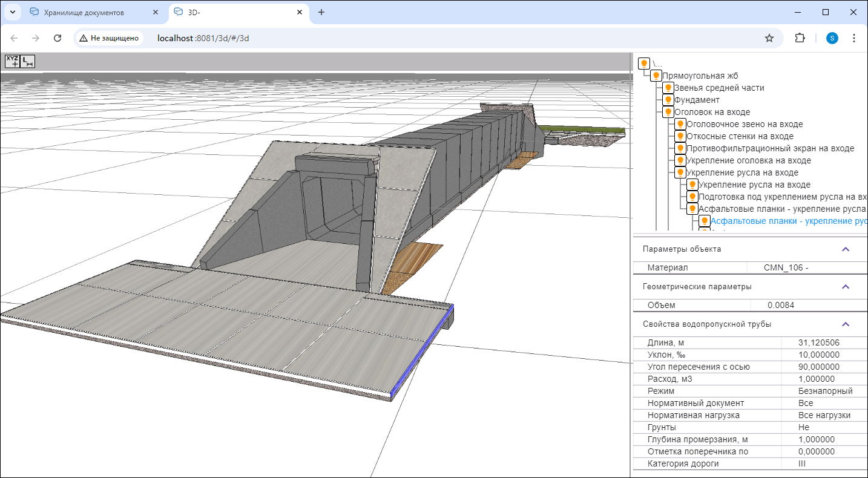Go forward in browser history
This screenshot has height=478, width=868.
[x=36, y=38]
